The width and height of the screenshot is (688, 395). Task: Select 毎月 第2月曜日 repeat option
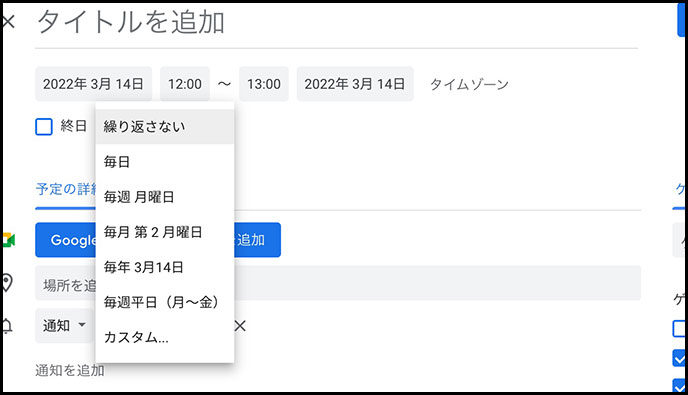click(165, 232)
